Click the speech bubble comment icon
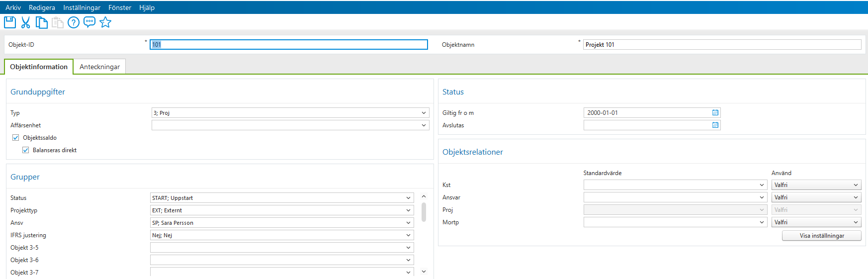Screen dimensions: 868x279 pos(89,22)
